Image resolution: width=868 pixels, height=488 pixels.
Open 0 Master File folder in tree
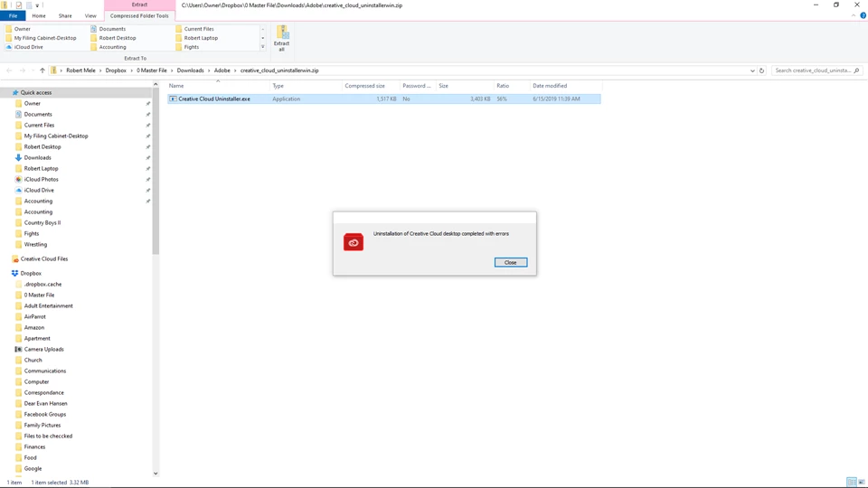click(39, 295)
